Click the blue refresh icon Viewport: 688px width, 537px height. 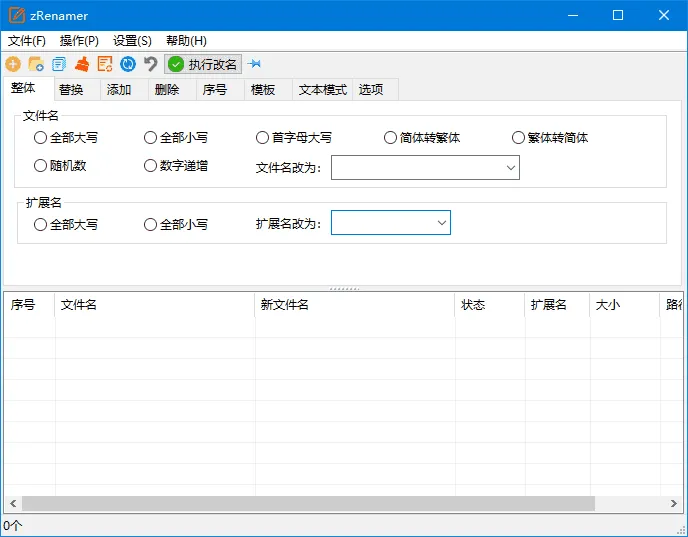128,64
